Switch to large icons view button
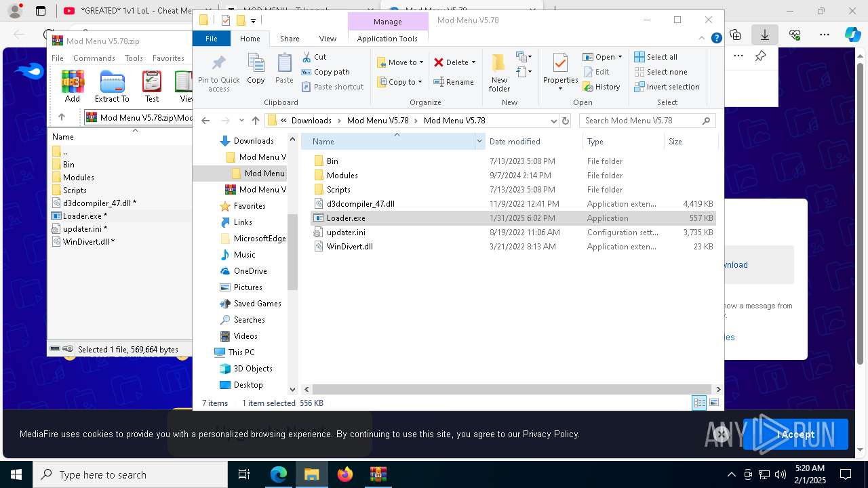 (x=713, y=403)
